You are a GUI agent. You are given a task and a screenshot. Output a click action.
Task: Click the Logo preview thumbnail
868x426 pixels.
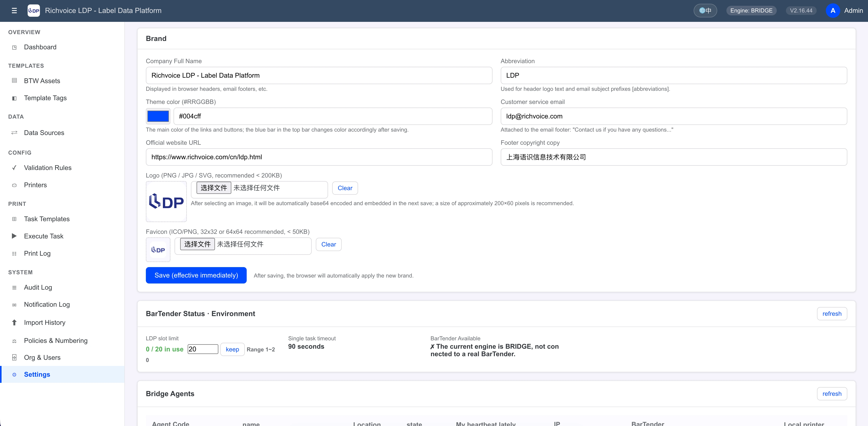pyautogui.click(x=166, y=202)
